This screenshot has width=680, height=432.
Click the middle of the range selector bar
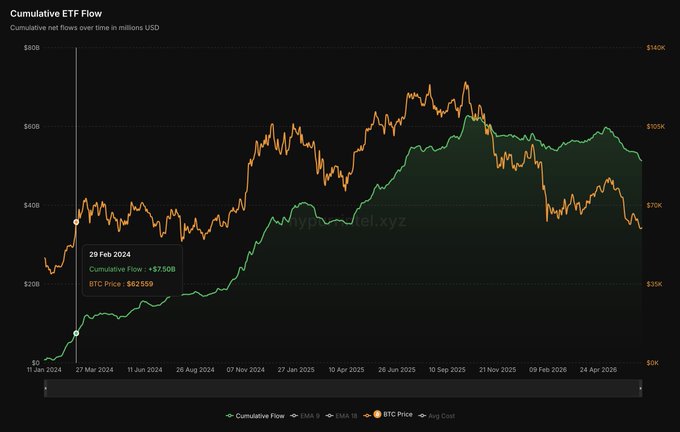343,388
